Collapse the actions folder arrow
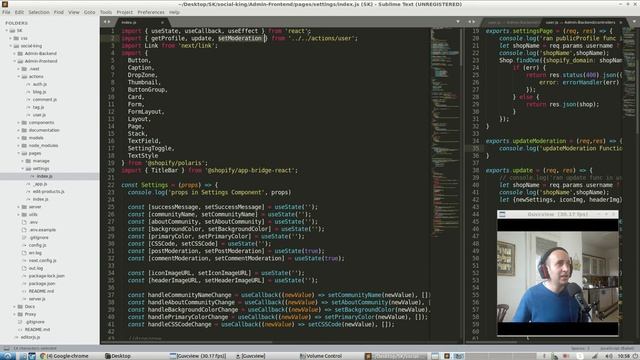 (x=19, y=76)
